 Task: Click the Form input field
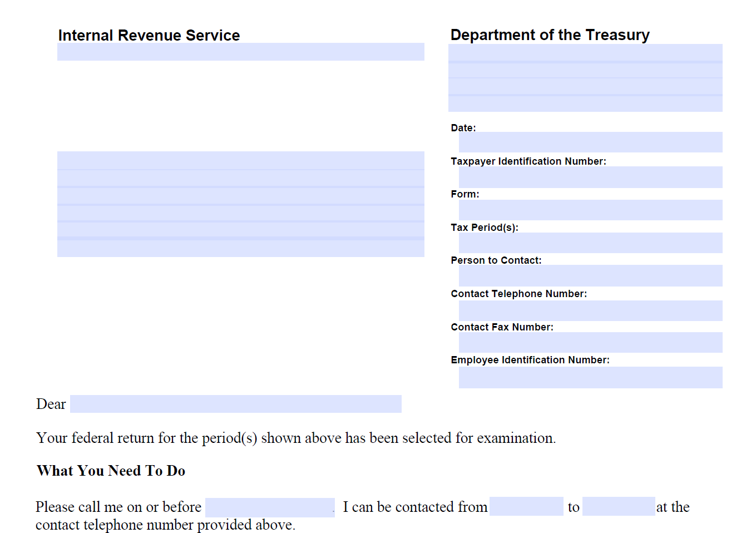pos(590,210)
